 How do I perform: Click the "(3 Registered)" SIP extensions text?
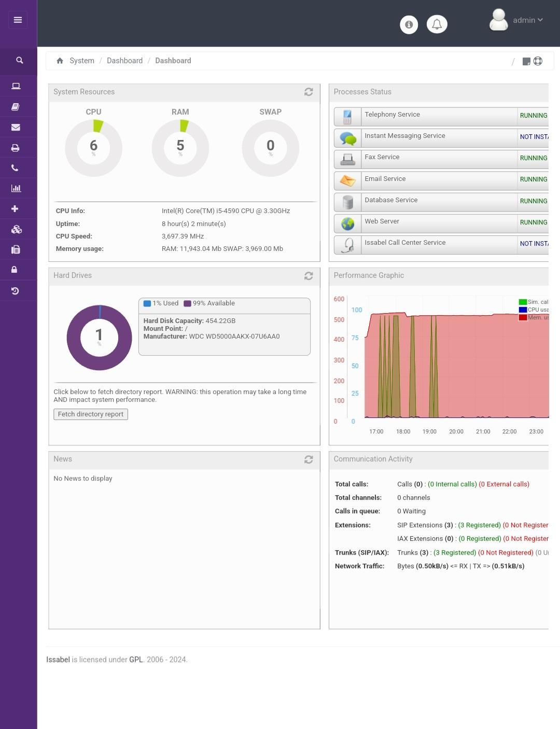(480, 525)
